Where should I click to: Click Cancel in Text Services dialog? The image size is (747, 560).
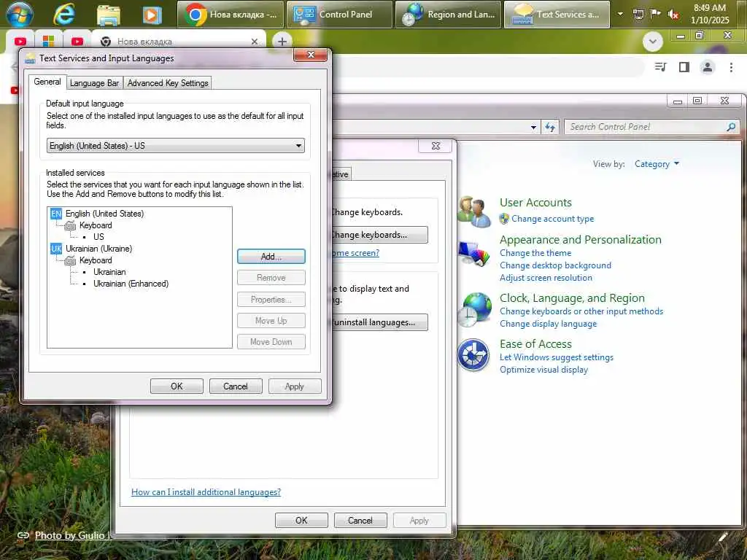(x=236, y=386)
